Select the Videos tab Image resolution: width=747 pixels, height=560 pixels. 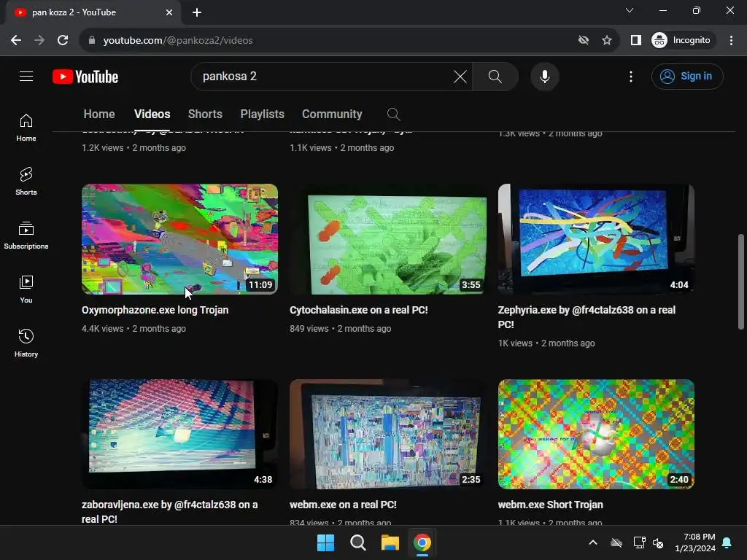152,114
